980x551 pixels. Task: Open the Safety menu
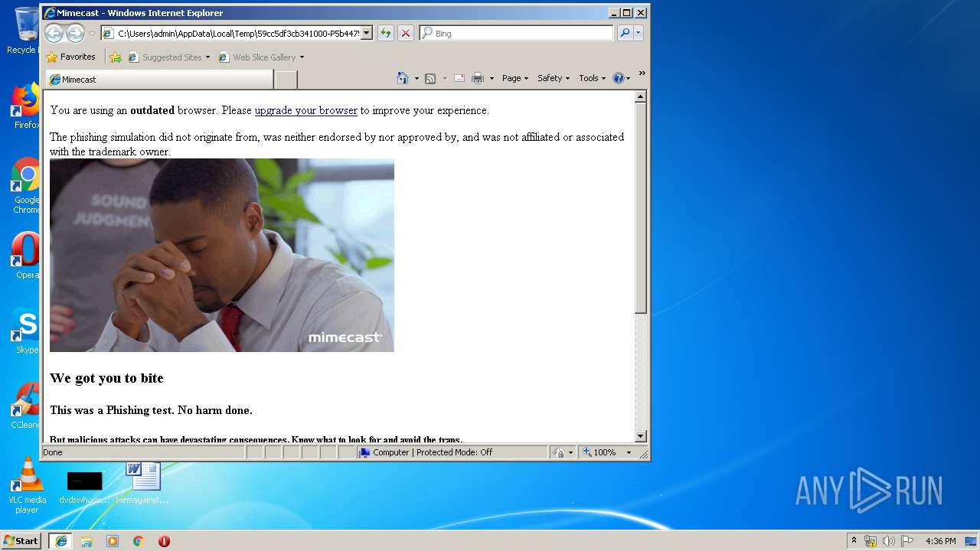554,78
